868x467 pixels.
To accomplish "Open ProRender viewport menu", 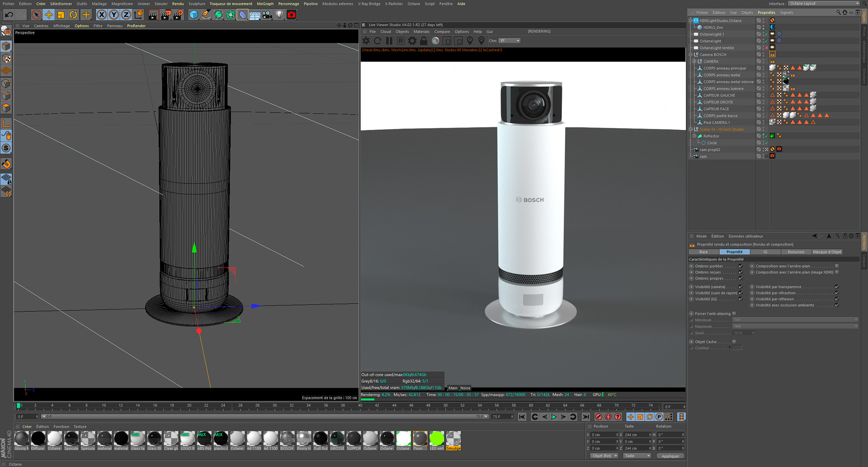I will [137, 26].
